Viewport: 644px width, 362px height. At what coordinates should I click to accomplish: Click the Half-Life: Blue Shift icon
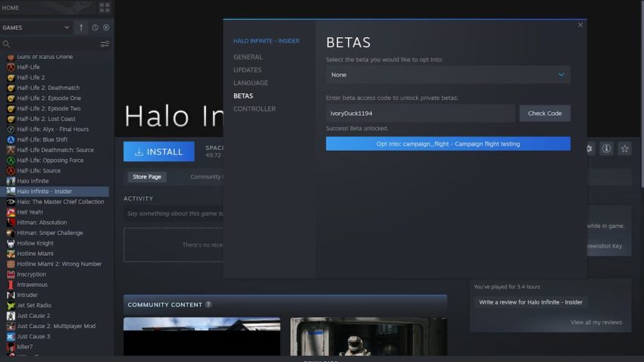(x=11, y=139)
